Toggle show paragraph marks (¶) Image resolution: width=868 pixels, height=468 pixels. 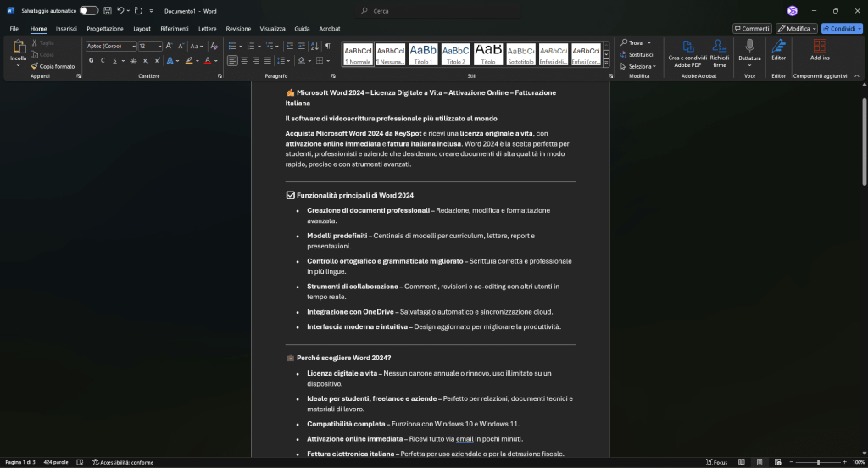328,46
